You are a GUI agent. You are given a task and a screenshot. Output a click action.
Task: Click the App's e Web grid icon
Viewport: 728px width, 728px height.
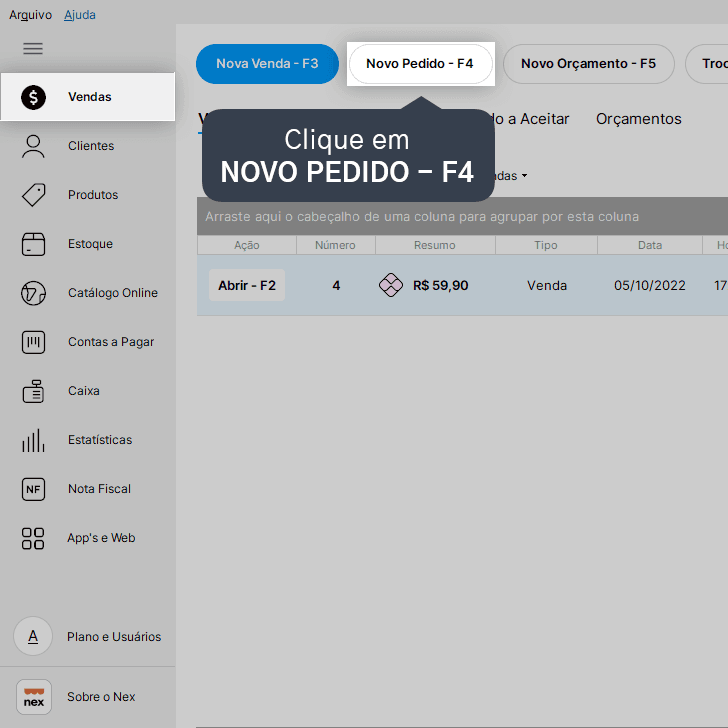(x=33, y=539)
